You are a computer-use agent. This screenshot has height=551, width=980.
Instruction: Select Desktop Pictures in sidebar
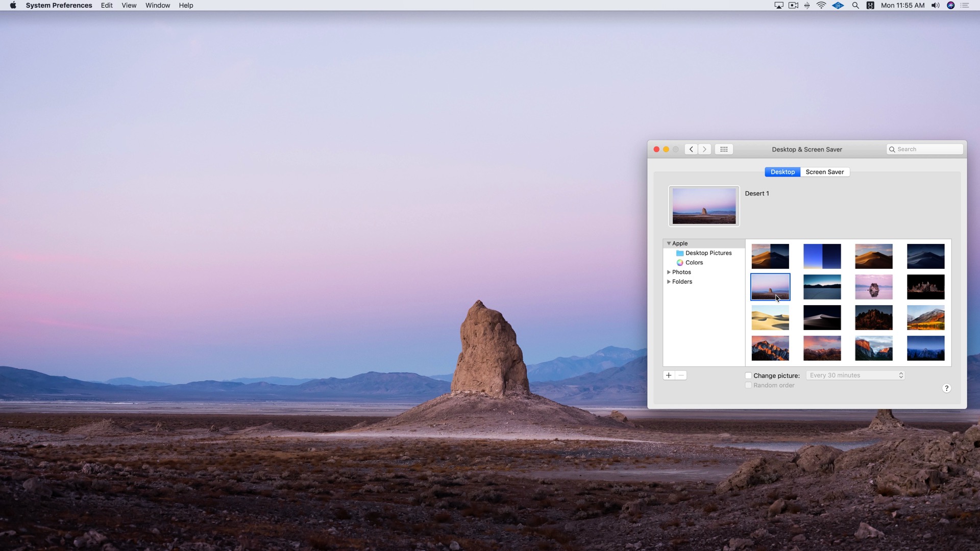pos(708,253)
